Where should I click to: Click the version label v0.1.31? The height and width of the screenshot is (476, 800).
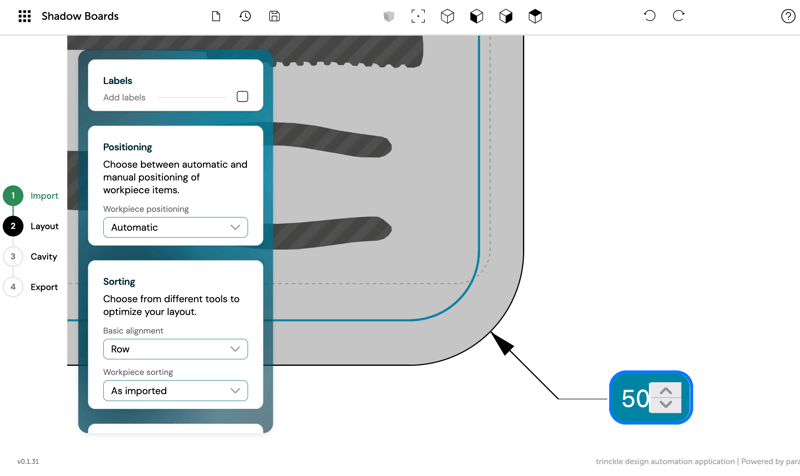point(28,461)
